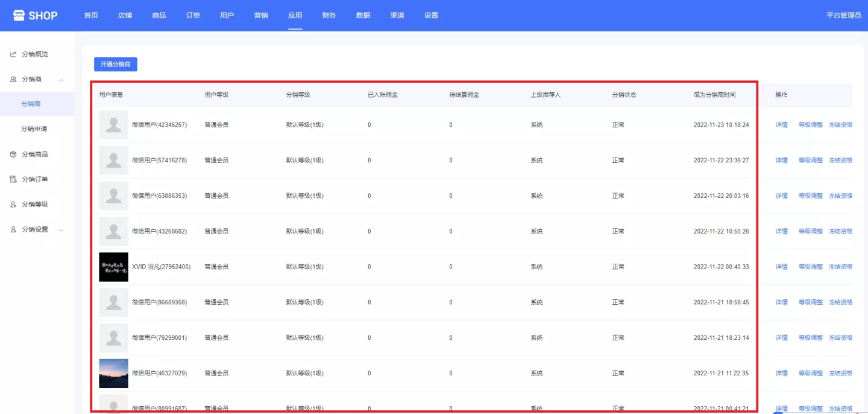Viewport: 868px width, 414px height.
Task: Click avatar of user 42346257
Action: point(113,125)
